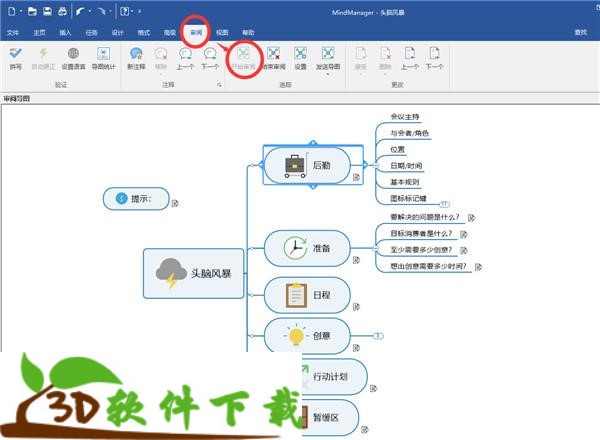Screen dimensions: 600x440
Task: Collapse the 准备 subtopics
Action: (376, 248)
